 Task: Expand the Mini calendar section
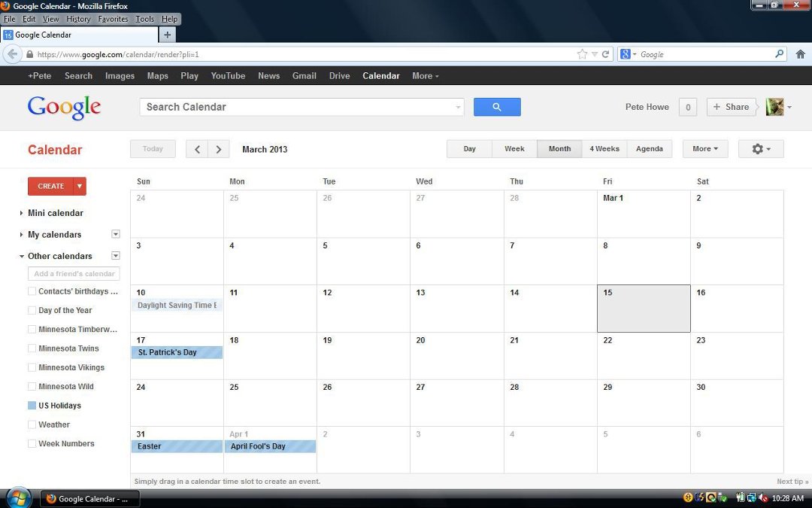point(21,213)
